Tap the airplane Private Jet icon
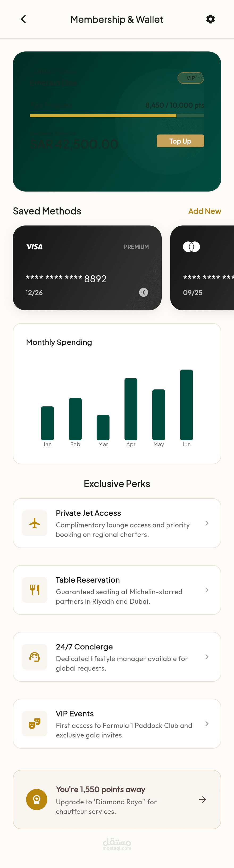Image resolution: width=234 pixels, height=868 pixels. coord(35,523)
